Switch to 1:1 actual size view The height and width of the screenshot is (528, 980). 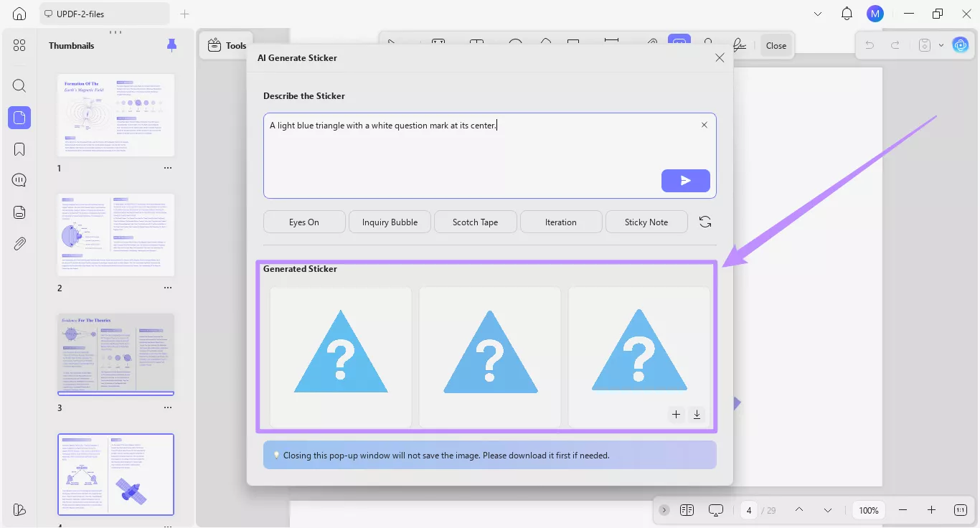pyautogui.click(x=960, y=510)
